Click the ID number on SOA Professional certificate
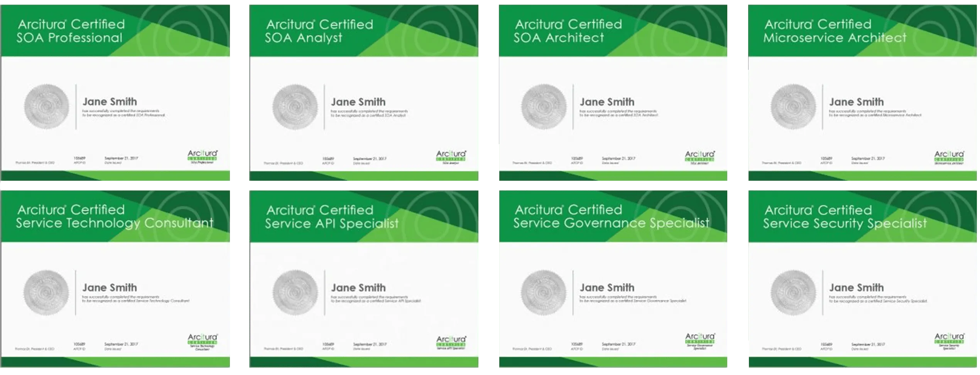This screenshot has width=980, height=375. pos(79,158)
